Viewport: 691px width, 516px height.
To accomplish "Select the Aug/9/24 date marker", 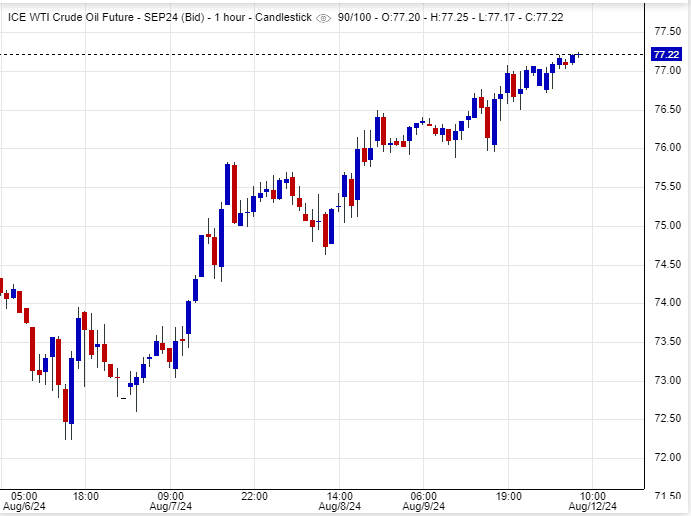I will click(x=424, y=508).
